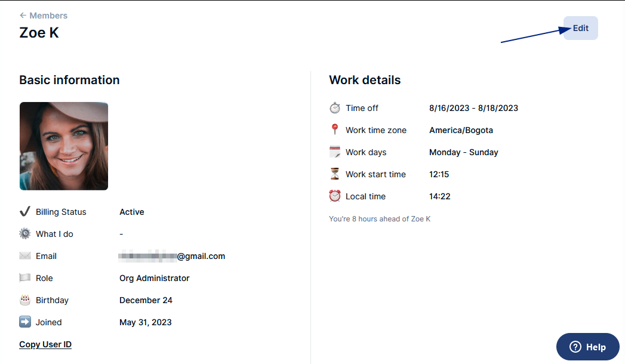Go back to Members list
This screenshot has width=625, height=364.
click(44, 16)
